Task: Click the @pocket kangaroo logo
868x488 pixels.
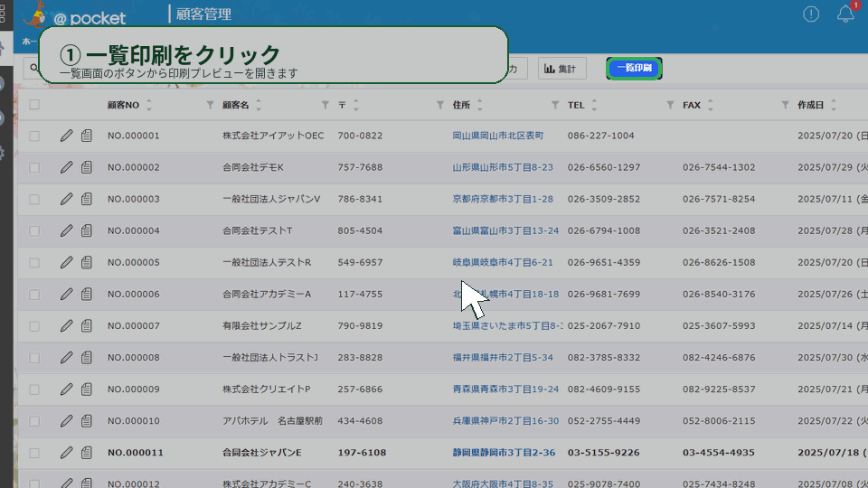Action: 75,15
